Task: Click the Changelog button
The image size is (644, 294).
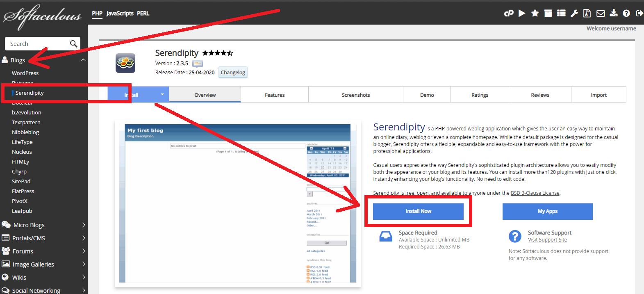Action: pyautogui.click(x=233, y=73)
